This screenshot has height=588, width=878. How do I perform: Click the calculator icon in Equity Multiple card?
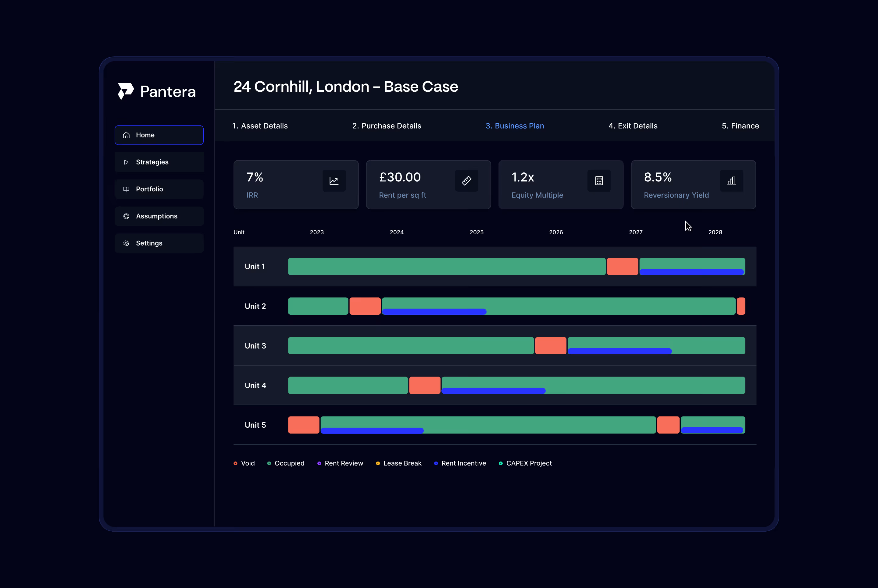(x=599, y=181)
